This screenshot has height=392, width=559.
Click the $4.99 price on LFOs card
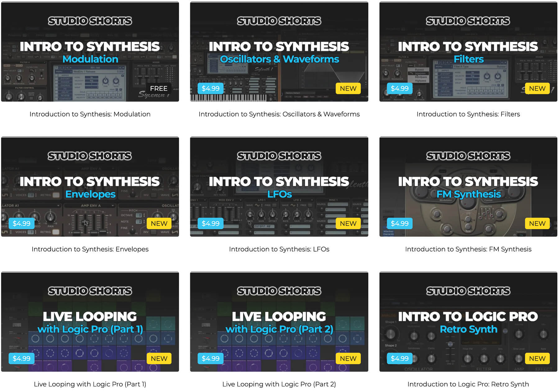pos(211,223)
